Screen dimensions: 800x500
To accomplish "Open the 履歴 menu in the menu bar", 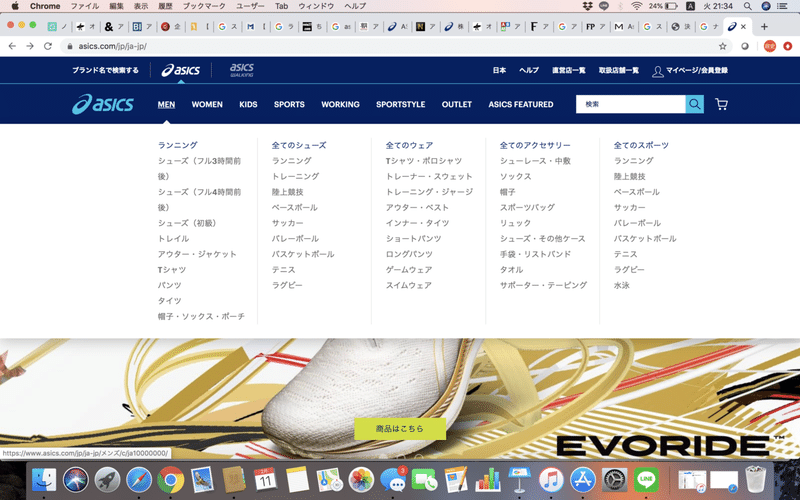I will coord(165,6).
